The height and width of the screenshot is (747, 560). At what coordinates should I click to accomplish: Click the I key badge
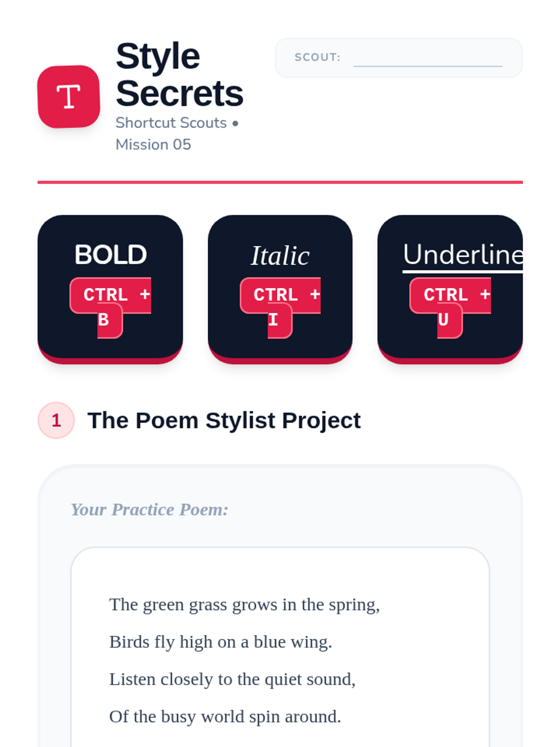280,320
